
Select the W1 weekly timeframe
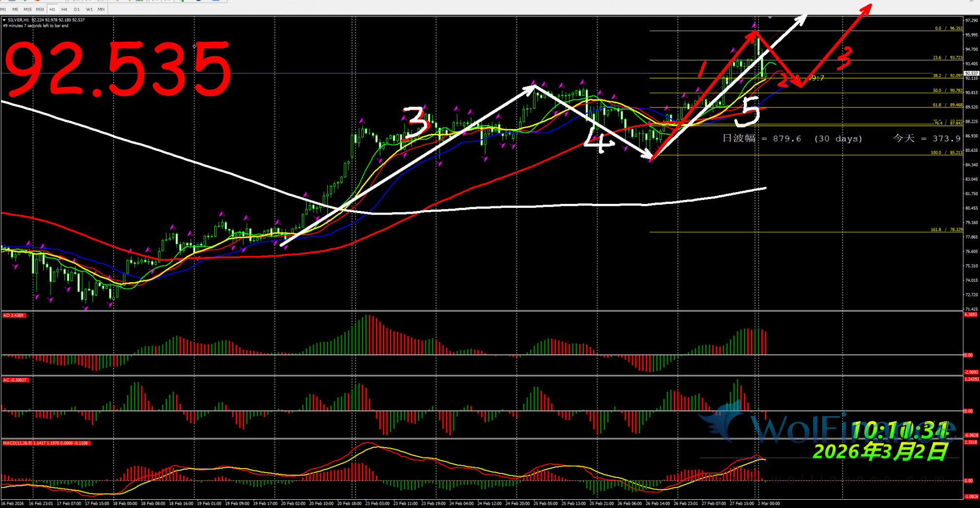(x=89, y=9)
